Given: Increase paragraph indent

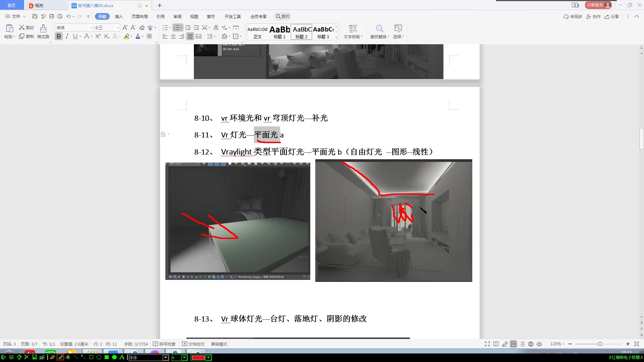Looking at the screenshot, I should click(196, 27).
